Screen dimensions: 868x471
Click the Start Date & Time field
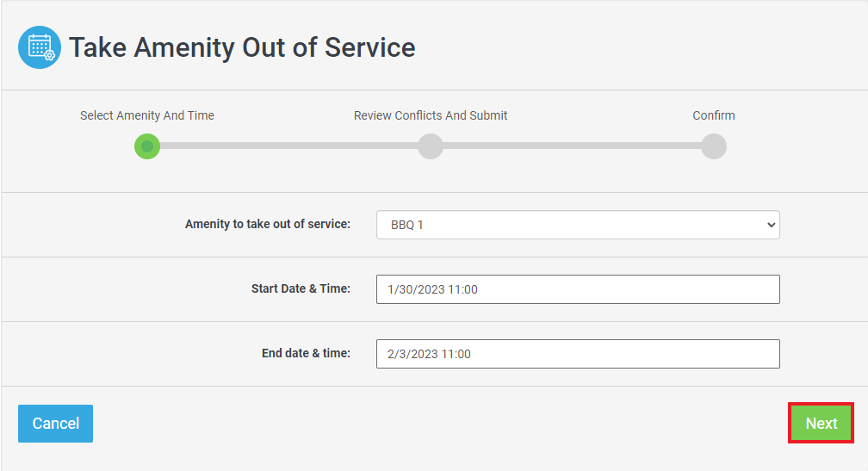[578, 289]
